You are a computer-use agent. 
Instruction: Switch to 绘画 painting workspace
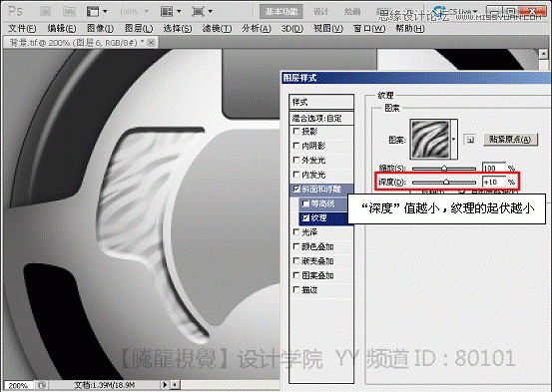click(352, 12)
